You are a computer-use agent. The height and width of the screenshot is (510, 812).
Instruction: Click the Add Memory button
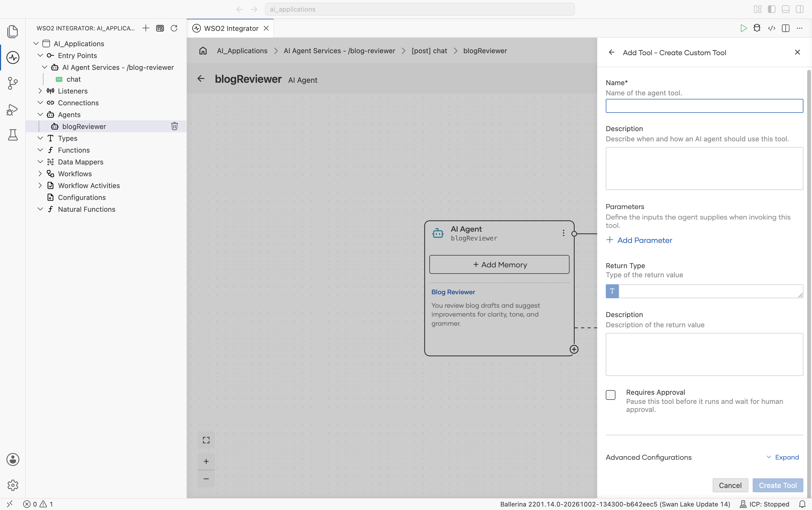click(x=499, y=264)
